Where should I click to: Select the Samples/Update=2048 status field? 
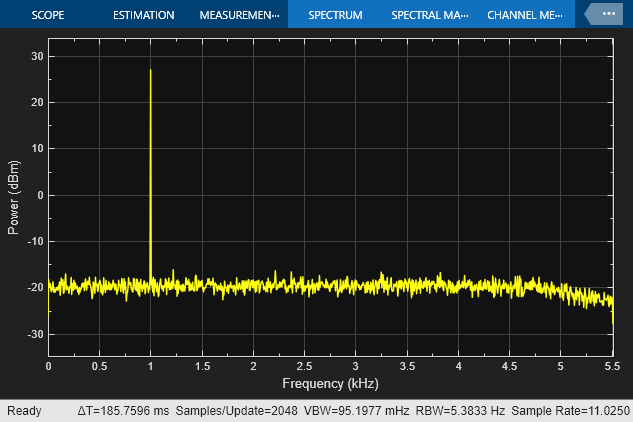click(x=222, y=411)
